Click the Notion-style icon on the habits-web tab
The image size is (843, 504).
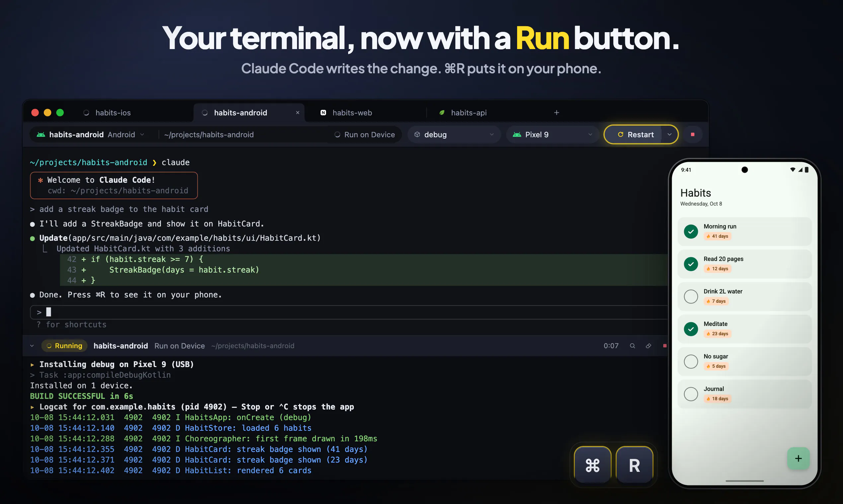(x=323, y=112)
